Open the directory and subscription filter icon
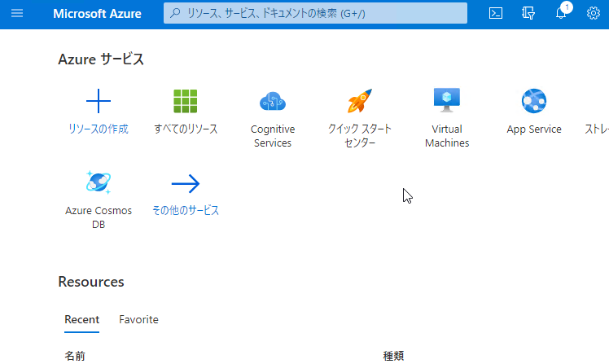Image resolution: width=609 pixels, height=364 pixels. [528, 14]
